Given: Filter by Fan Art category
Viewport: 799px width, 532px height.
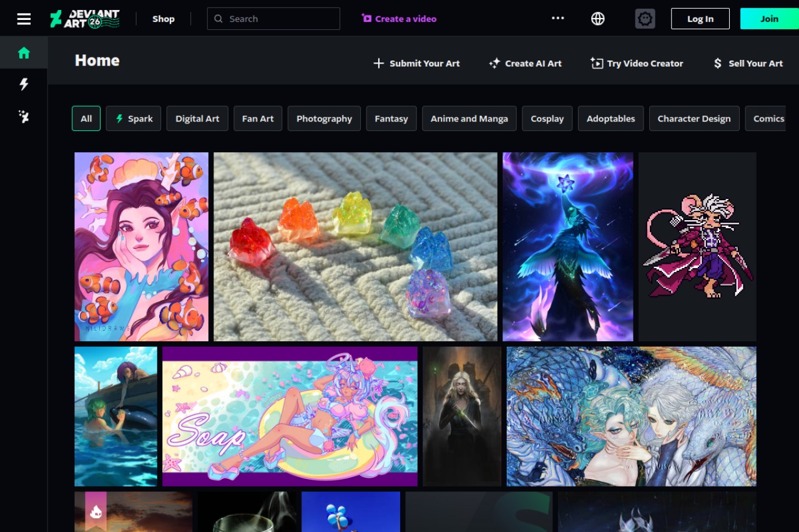Looking at the screenshot, I should pyautogui.click(x=258, y=118).
